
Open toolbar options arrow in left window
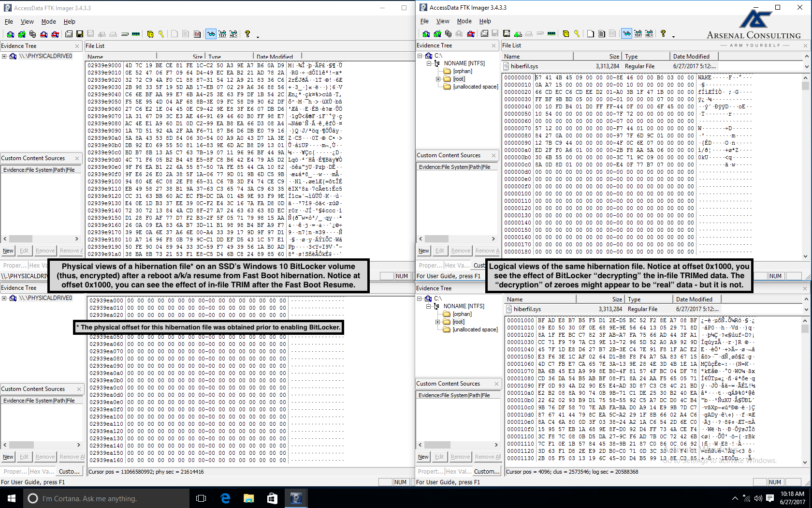pos(258,37)
